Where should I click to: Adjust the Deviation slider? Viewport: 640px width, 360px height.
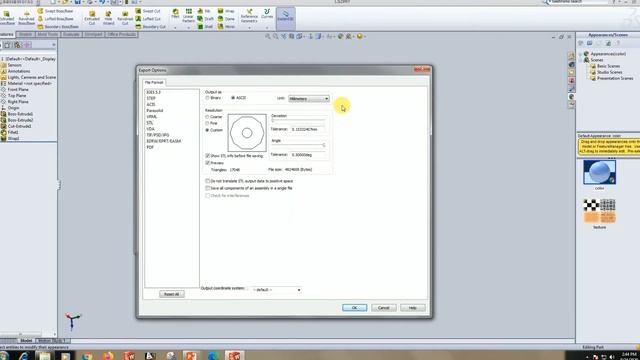(298, 120)
